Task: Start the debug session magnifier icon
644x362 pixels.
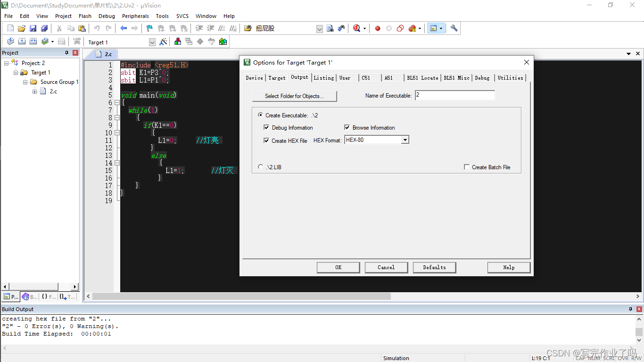Action: tap(357, 28)
